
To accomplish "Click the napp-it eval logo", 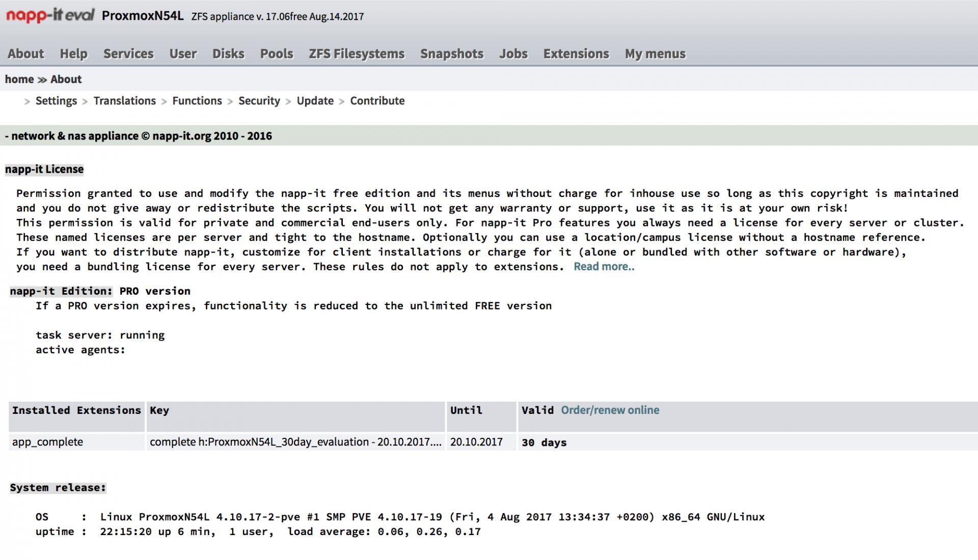I will click(50, 15).
